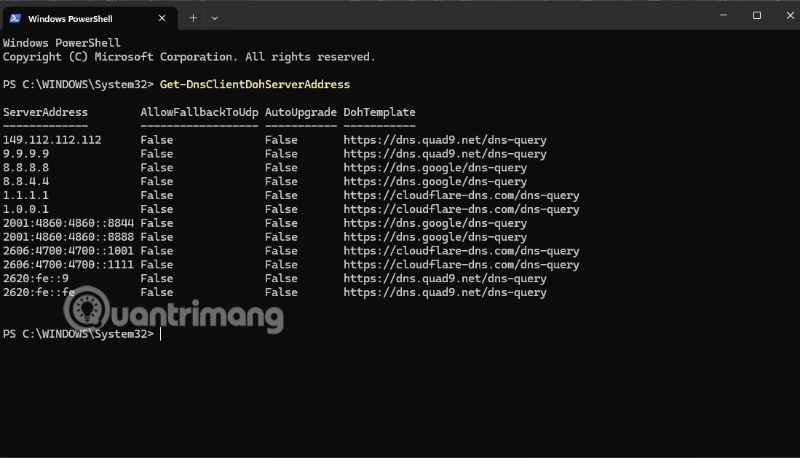800x458 pixels.
Task: Maximize the terminal window
Action: pos(757,15)
